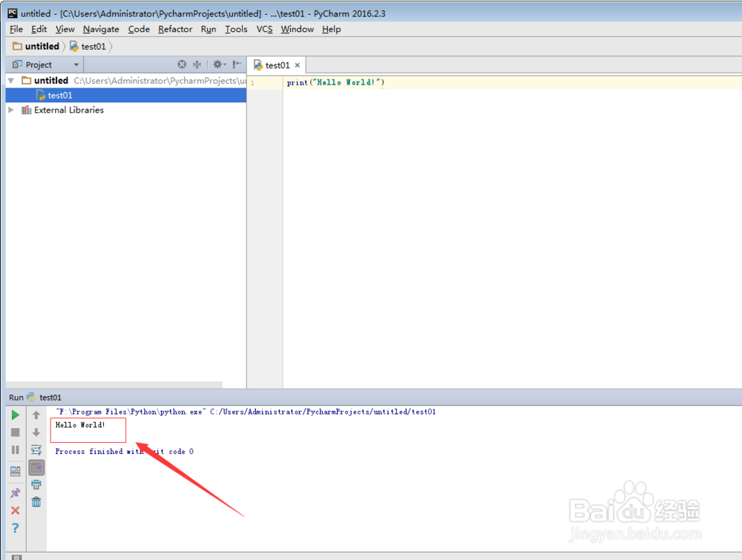Click the Clear All trash icon

[x=36, y=502]
